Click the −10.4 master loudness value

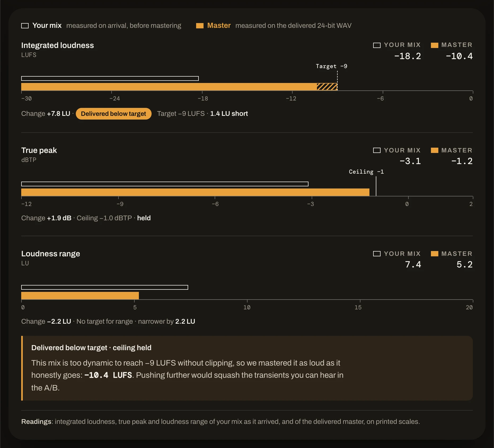point(459,56)
